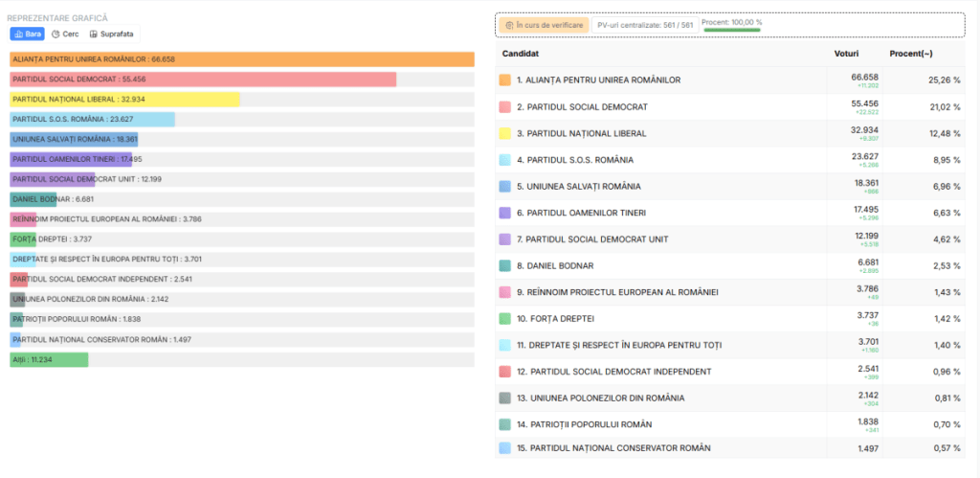This screenshot has height=478, width=980.
Task: Click the Reînnoim Proiectul European bar 3.786
Action: click(23, 219)
